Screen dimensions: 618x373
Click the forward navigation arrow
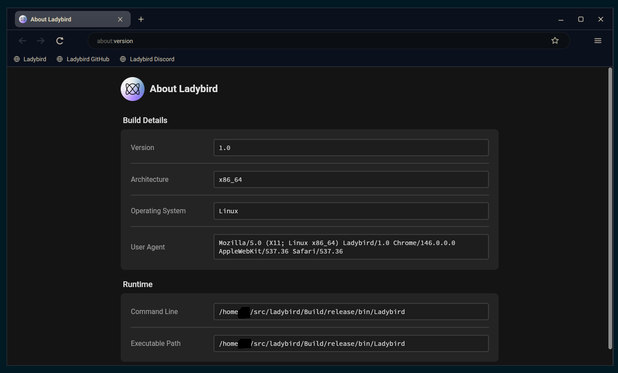41,41
